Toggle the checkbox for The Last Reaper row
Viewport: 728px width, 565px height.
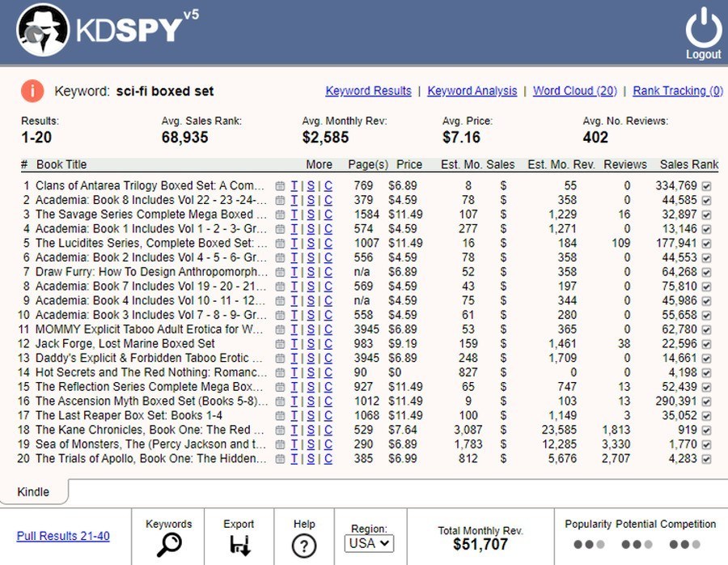tap(707, 415)
